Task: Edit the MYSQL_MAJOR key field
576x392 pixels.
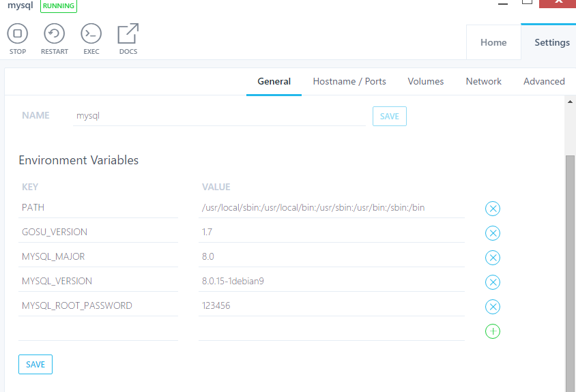Action: pyautogui.click(x=98, y=257)
